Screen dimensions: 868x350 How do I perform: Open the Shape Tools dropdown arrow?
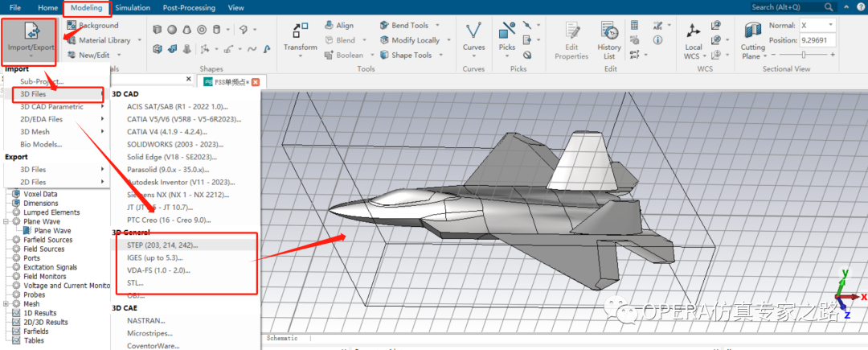(440, 56)
